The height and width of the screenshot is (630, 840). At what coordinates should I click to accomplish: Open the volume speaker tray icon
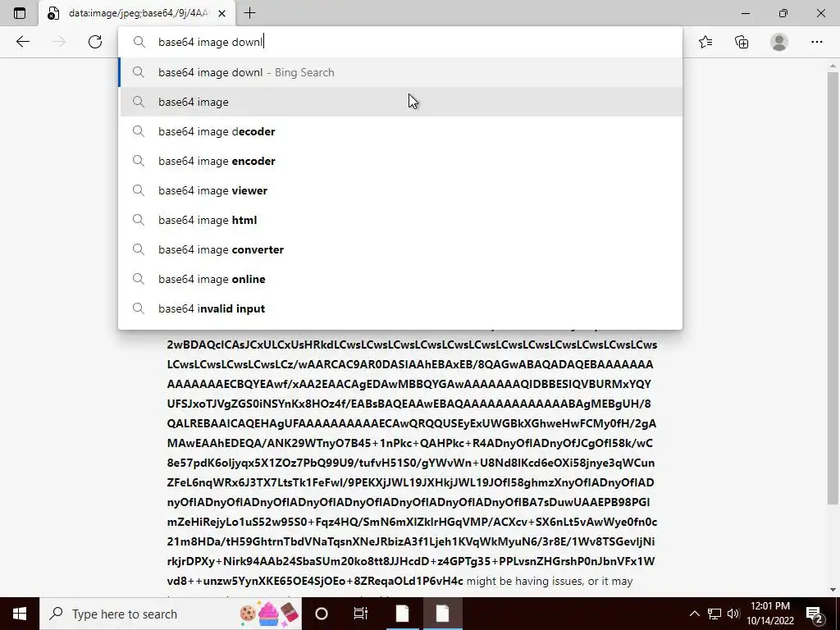click(x=733, y=614)
